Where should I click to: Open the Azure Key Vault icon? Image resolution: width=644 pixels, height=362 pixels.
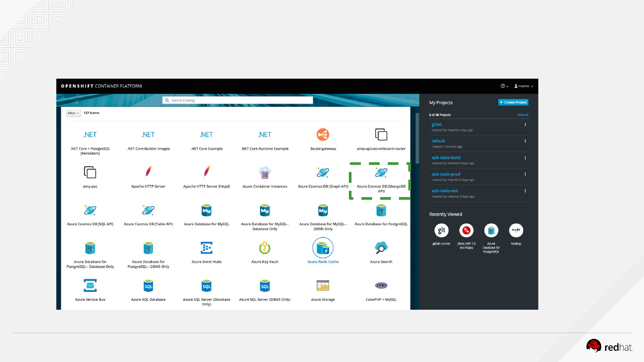click(x=265, y=248)
